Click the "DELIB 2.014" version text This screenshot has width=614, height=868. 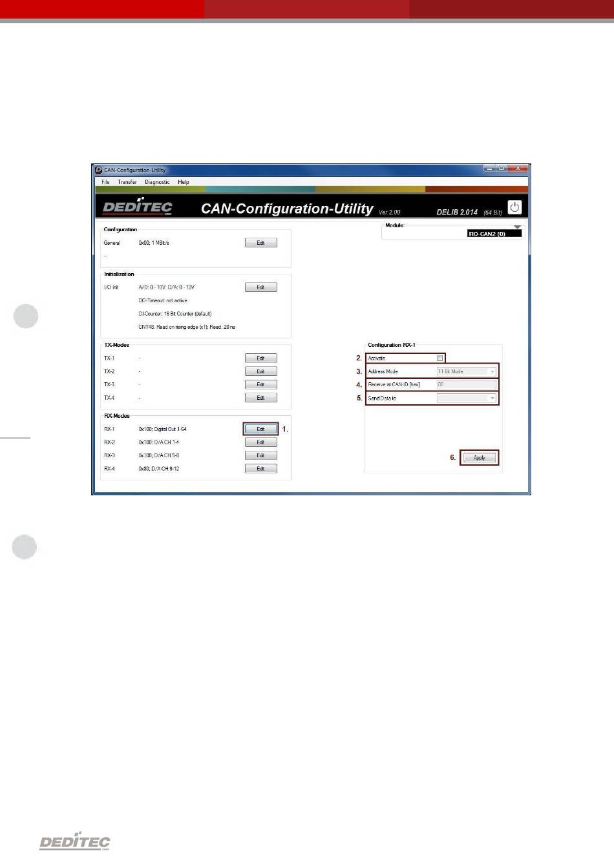tap(458, 212)
